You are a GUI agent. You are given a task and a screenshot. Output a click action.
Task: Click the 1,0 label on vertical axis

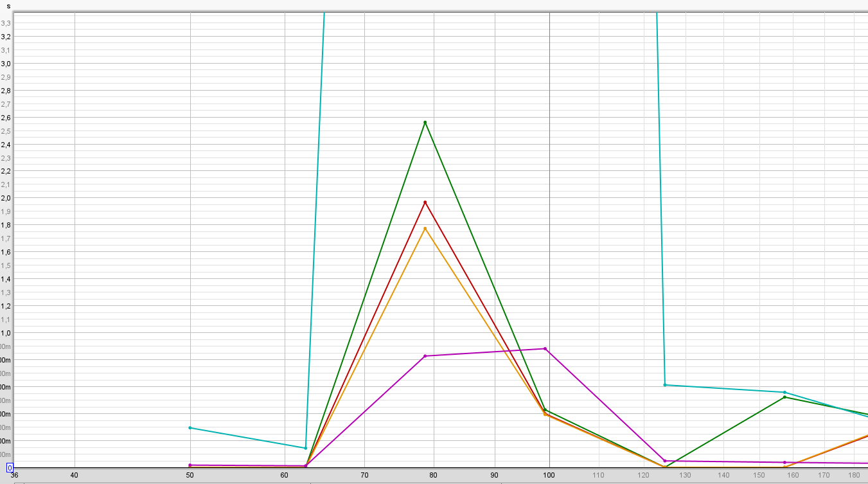[6, 333]
